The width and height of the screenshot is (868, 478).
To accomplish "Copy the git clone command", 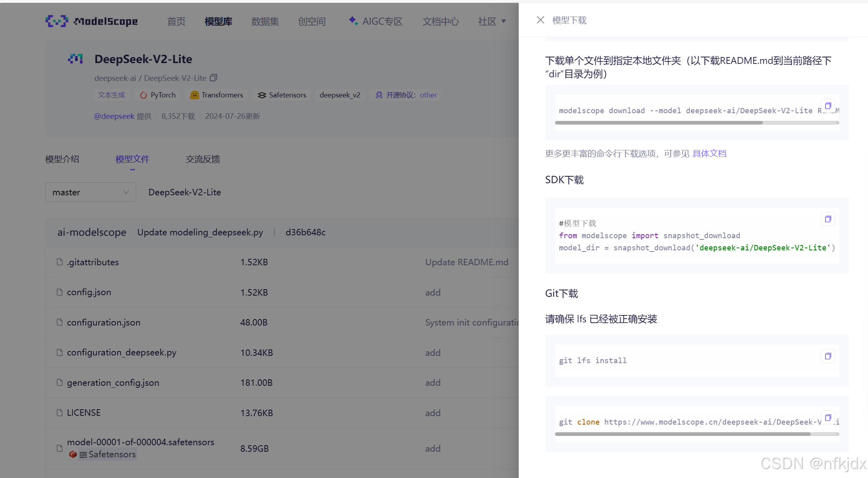I will 828,418.
